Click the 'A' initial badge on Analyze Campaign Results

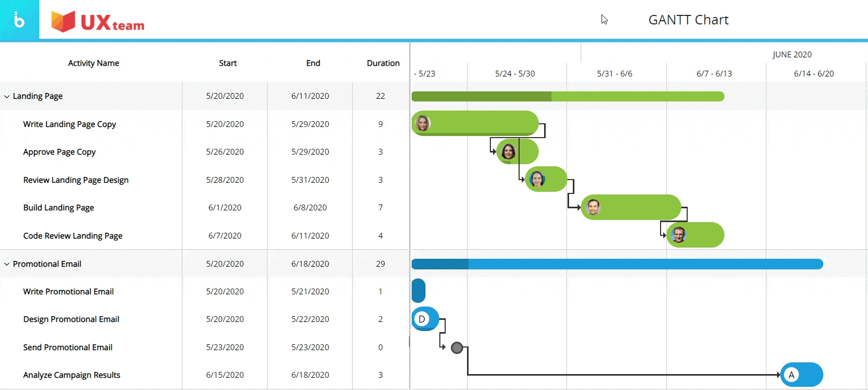click(x=791, y=375)
